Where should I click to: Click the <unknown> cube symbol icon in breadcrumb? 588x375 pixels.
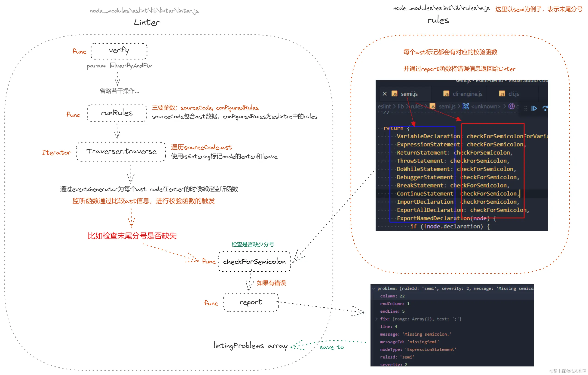pyautogui.click(x=466, y=106)
